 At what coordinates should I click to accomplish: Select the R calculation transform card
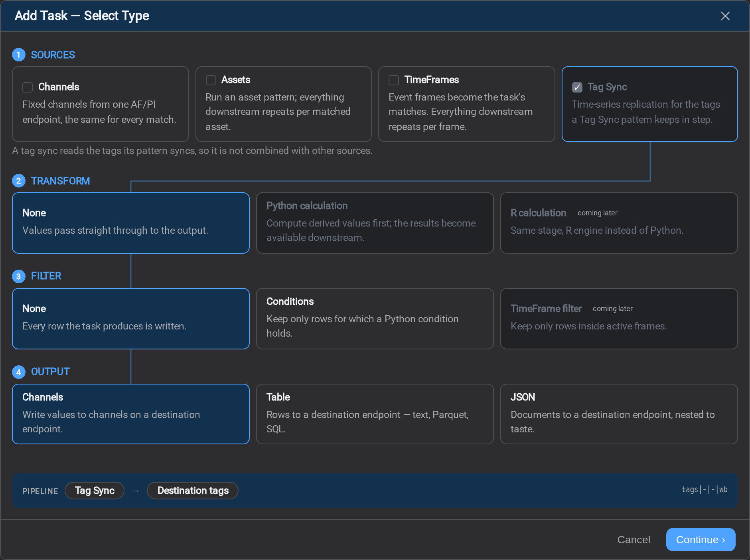coord(619,223)
